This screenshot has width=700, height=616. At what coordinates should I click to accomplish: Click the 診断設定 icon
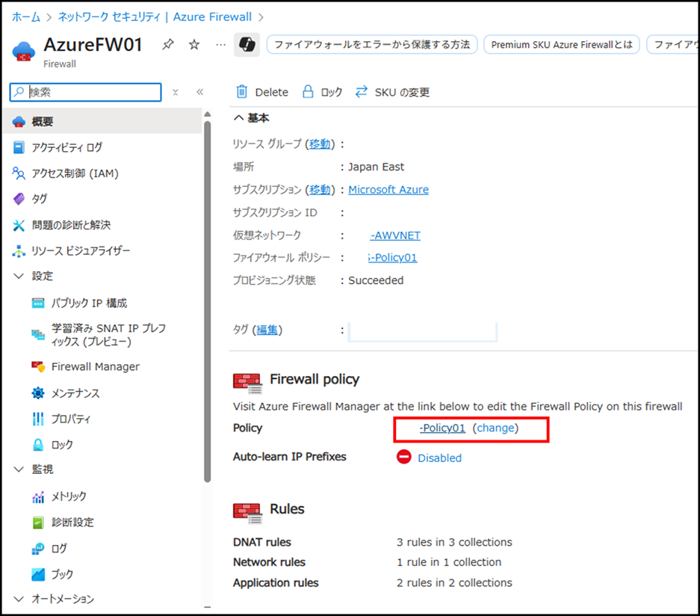tap(38, 523)
